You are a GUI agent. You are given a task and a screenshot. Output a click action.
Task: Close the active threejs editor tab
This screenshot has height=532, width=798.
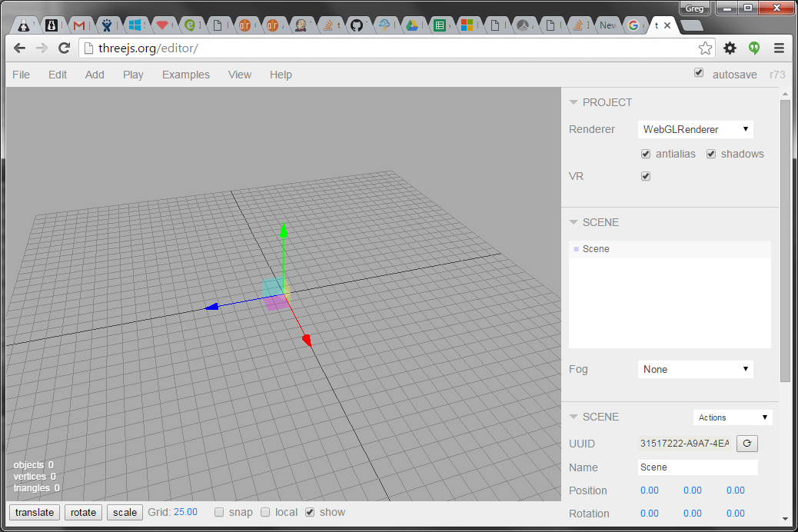pos(667,25)
